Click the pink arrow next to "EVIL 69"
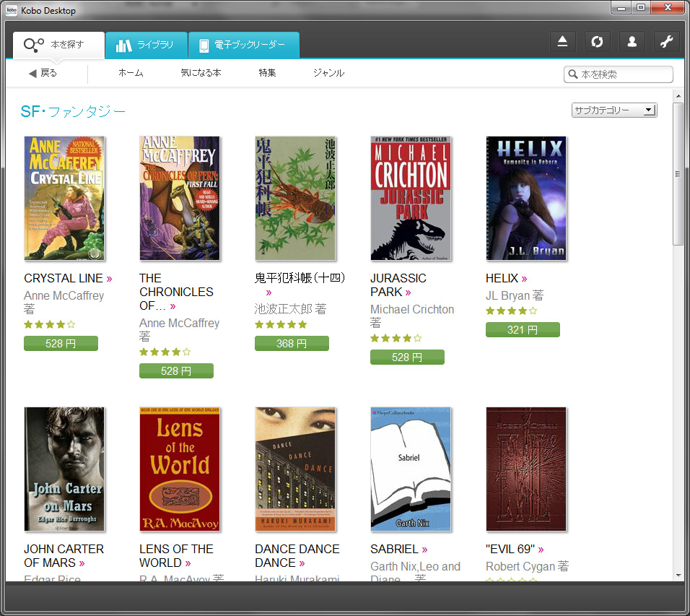 click(541, 550)
